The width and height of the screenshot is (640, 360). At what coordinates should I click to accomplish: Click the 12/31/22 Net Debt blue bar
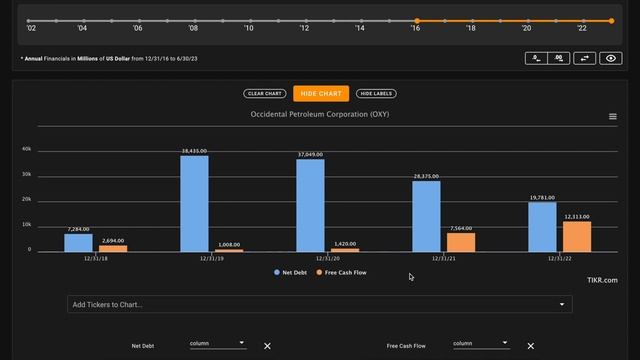(542, 227)
